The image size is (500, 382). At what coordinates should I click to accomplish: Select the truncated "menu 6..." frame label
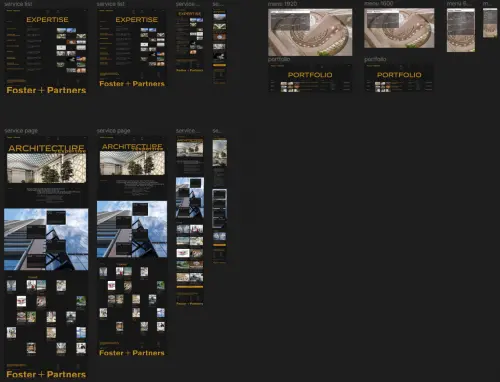458,4
